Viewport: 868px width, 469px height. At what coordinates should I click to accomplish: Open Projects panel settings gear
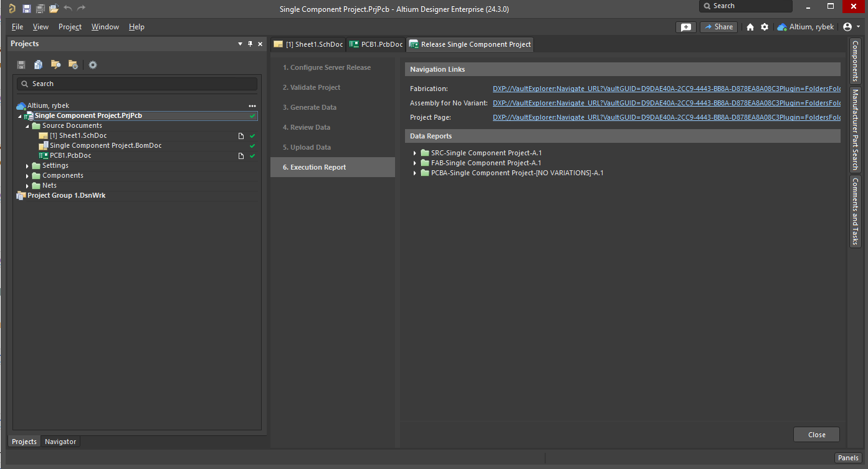(93, 65)
